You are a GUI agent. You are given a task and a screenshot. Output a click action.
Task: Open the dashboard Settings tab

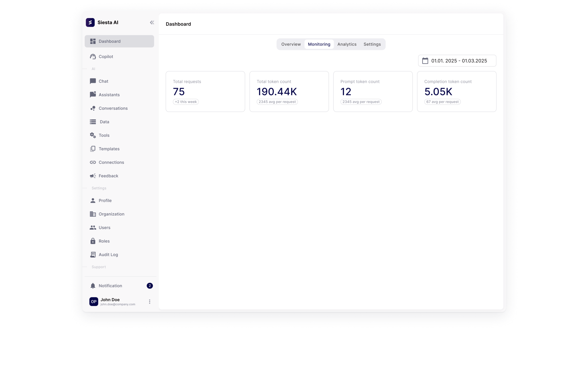tap(372, 44)
